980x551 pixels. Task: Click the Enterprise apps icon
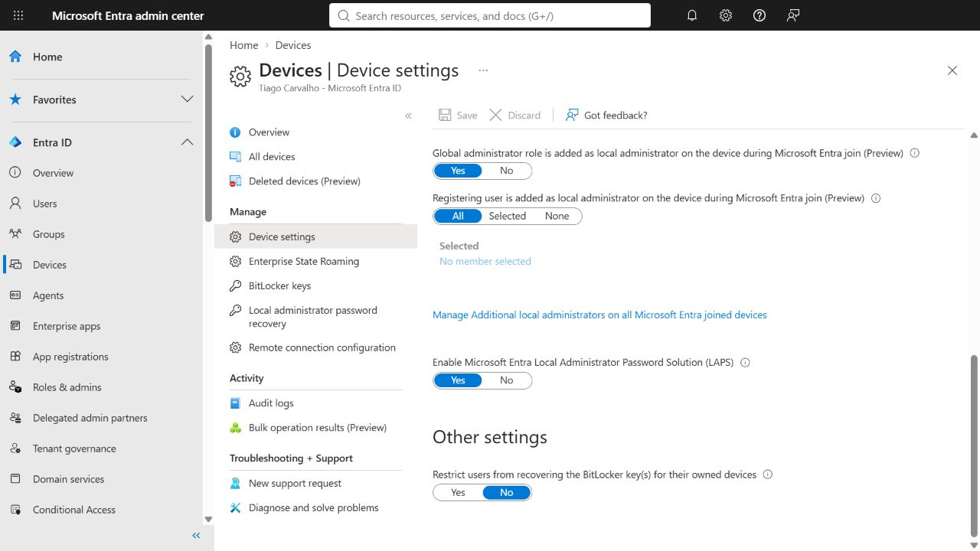pyautogui.click(x=15, y=326)
